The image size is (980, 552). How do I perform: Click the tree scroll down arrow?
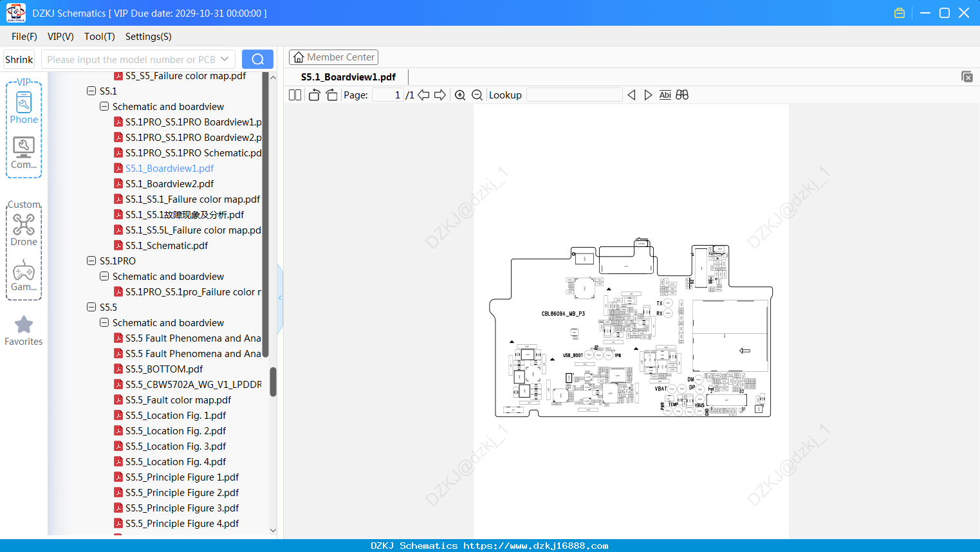(273, 530)
